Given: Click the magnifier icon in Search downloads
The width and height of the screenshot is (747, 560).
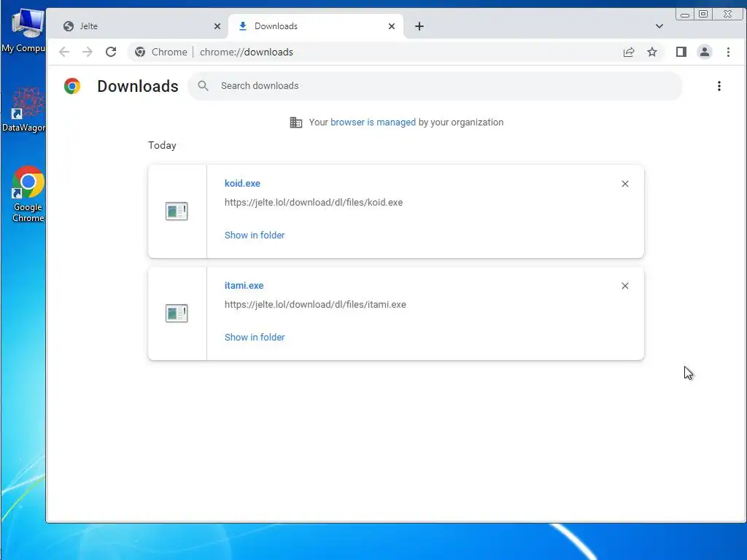Looking at the screenshot, I should point(204,86).
